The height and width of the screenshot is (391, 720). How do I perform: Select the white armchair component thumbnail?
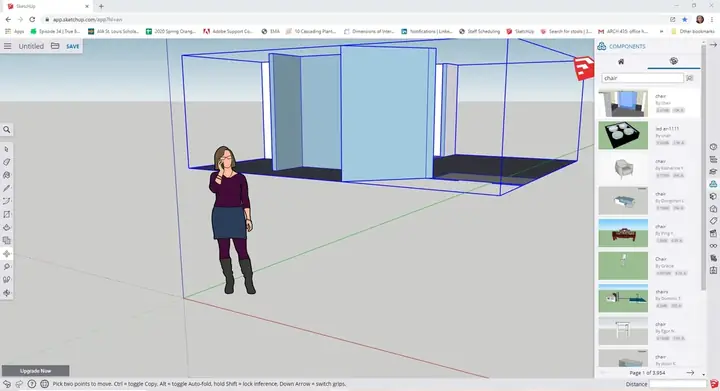click(623, 168)
